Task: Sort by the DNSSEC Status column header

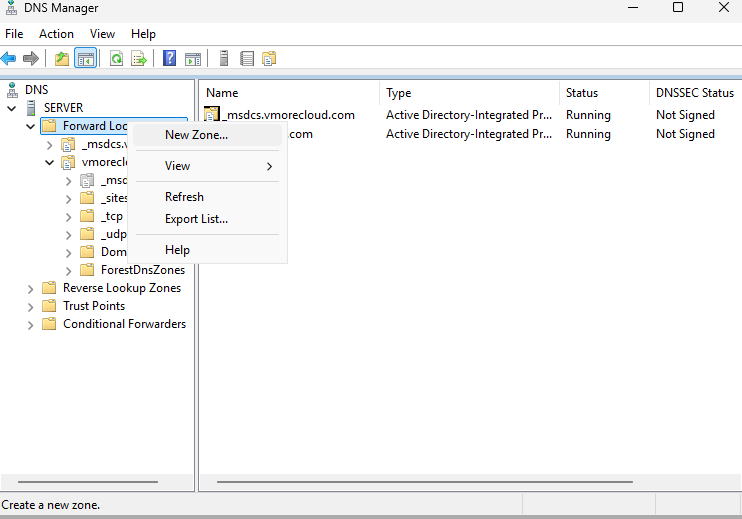Action: point(695,93)
